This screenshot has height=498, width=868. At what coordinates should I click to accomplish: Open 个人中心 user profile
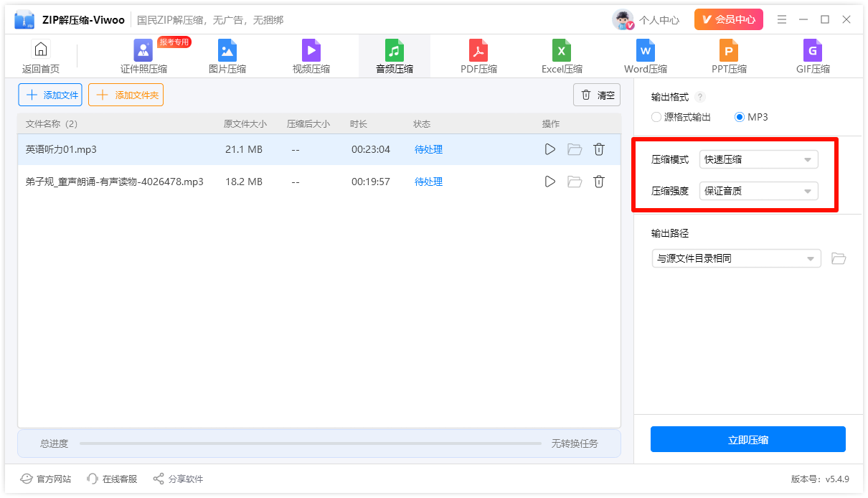(646, 20)
